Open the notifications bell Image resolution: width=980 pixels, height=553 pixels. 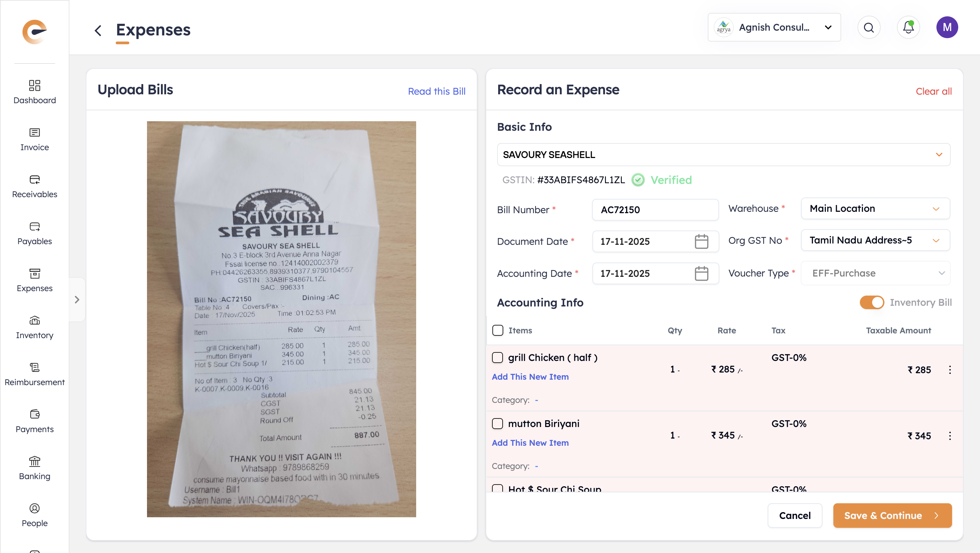[908, 27]
